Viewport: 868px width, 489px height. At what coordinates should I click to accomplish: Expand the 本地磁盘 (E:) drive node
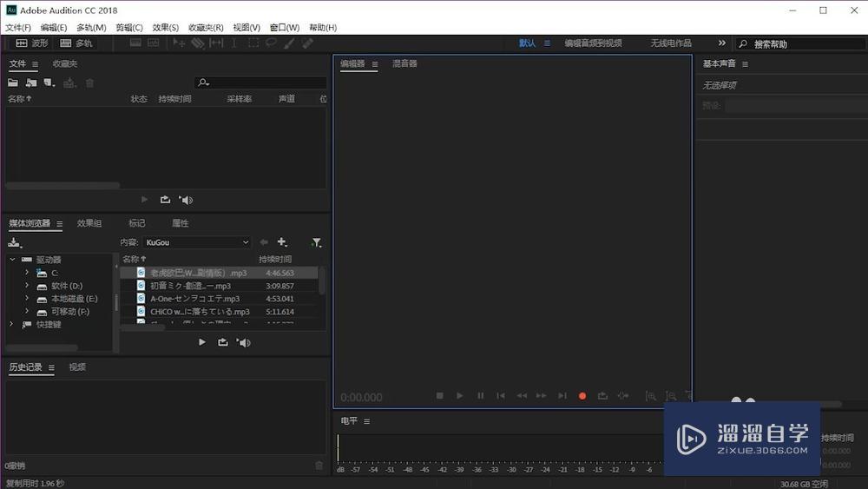tap(27, 298)
